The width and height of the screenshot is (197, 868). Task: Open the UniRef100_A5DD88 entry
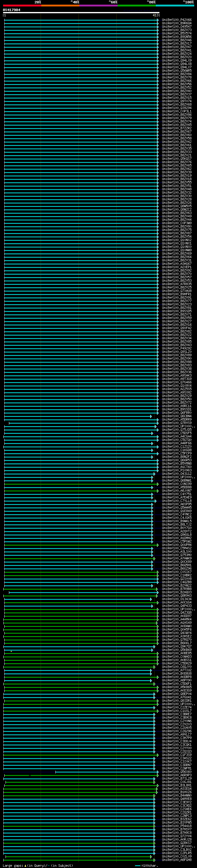click(176, 487)
